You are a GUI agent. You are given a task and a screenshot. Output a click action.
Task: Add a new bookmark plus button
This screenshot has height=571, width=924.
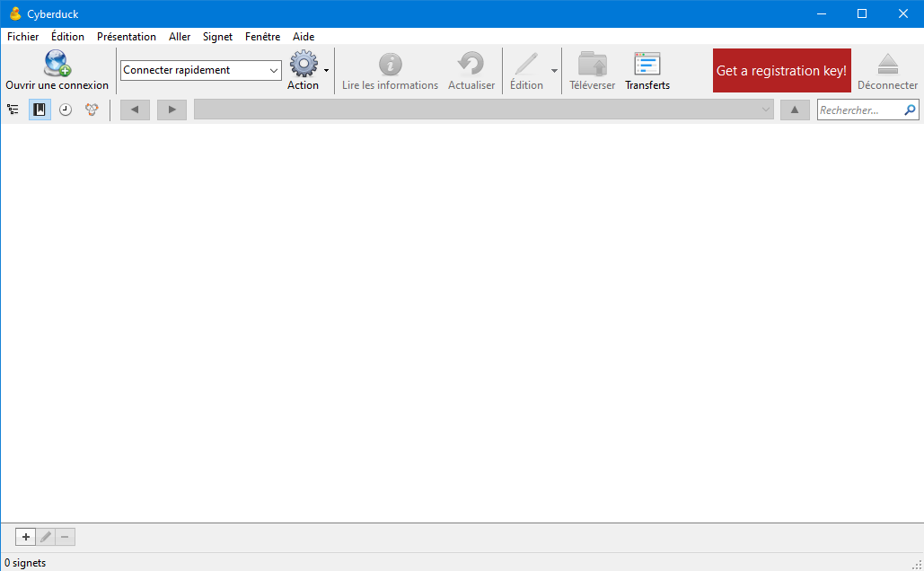point(25,537)
